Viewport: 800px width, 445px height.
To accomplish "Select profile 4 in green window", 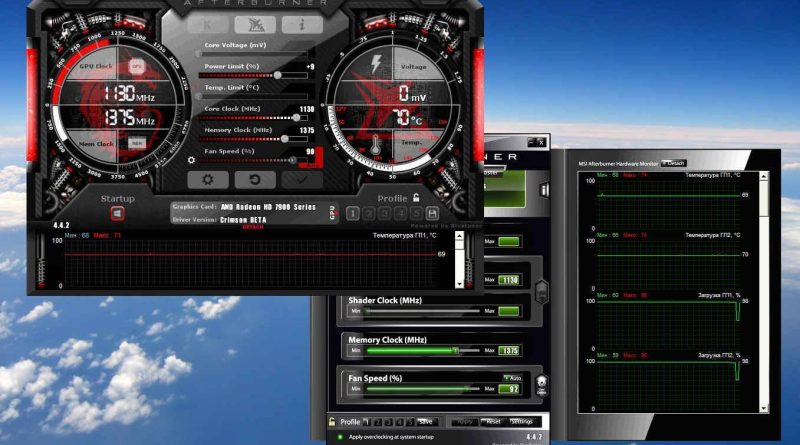I will point(399,422).
